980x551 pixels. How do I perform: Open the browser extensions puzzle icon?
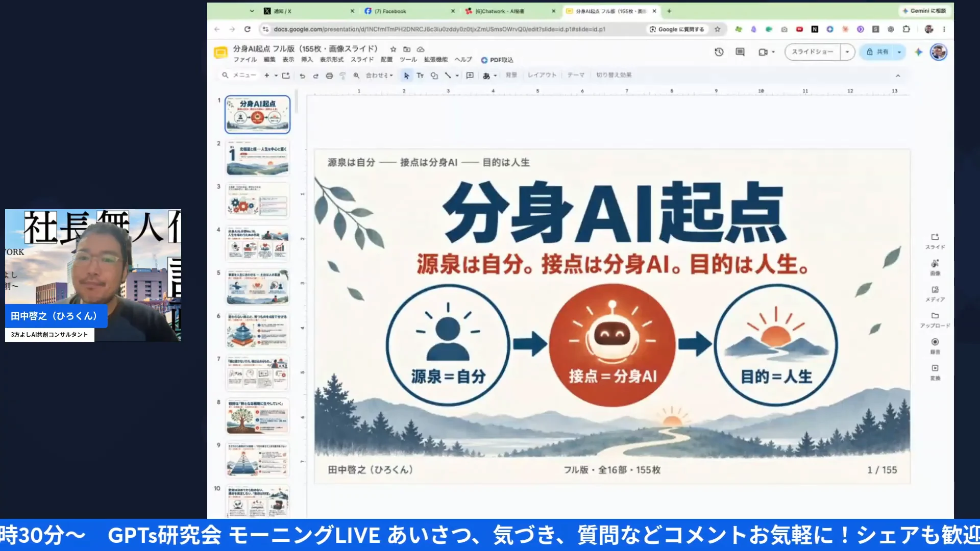(x=906, y=29)
